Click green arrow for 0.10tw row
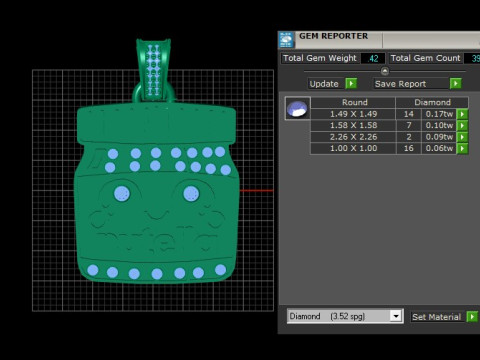 [462, 125]
